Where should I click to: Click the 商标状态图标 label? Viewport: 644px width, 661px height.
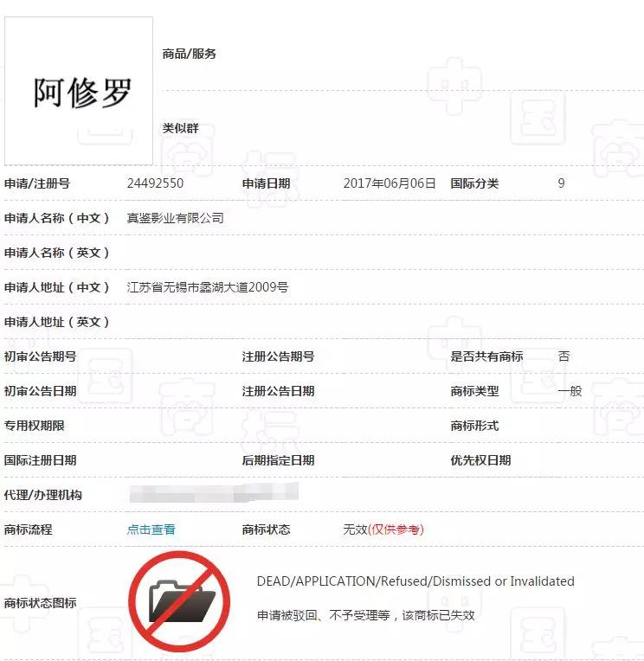coord(40,603)
